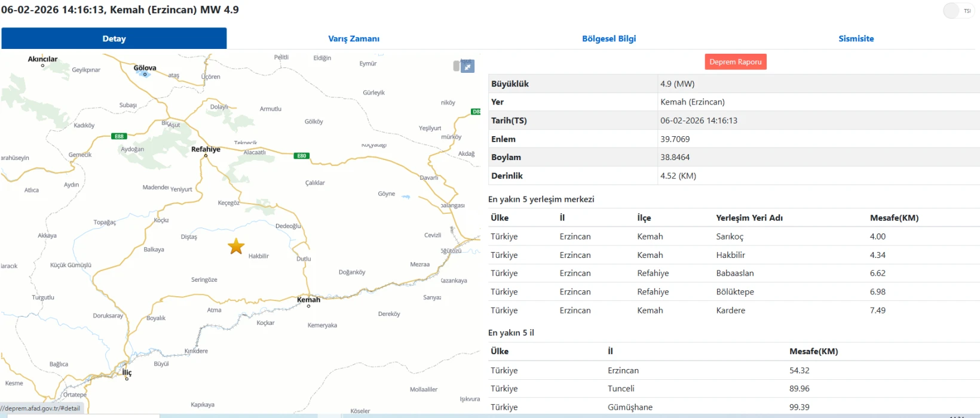This screenshot has width=980, height=418.
Task: Click the İlçe column header
Action: point(644,218)
